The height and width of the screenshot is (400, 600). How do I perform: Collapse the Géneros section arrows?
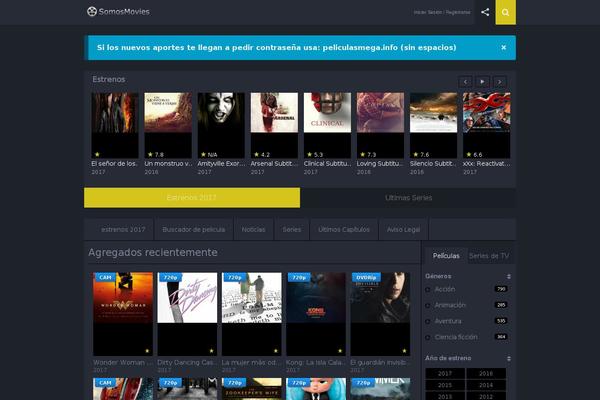pyautogui.click(x=509, y=276)
